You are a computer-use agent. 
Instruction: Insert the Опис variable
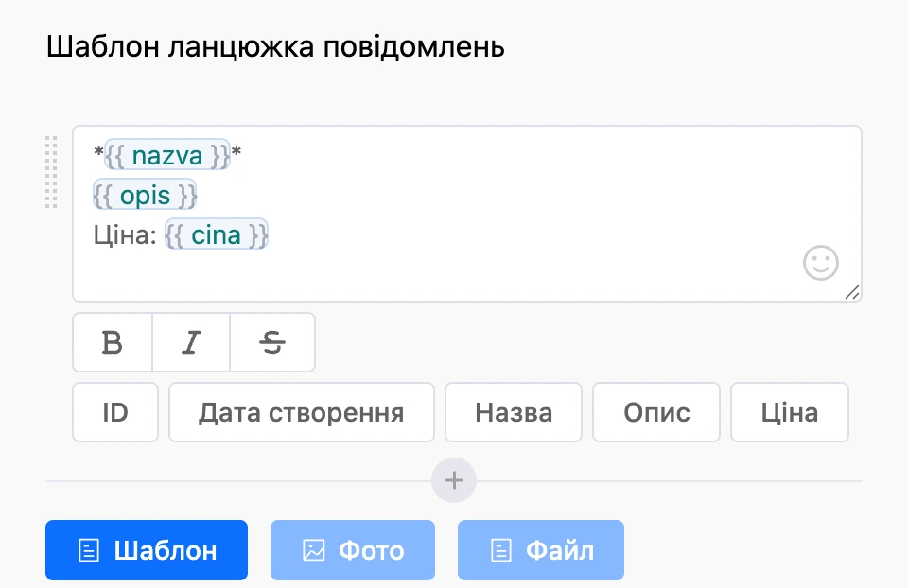click(656, 412)
